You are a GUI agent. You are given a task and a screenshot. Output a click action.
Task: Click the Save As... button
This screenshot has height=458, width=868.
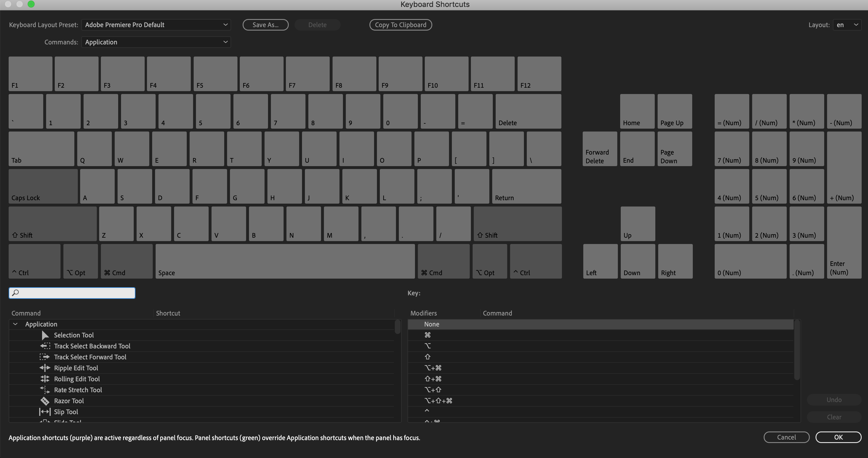point(265,25)
